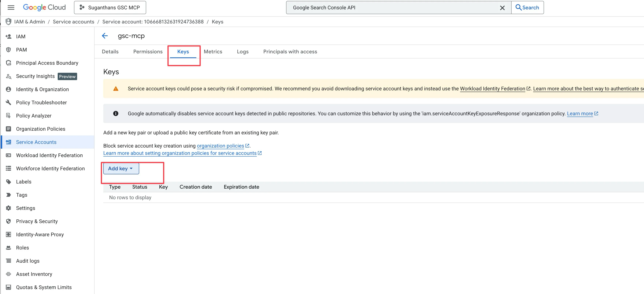Viewport: 644px width, 294px height.
Task: Open the Workload Identity Federation link in warning
Action: (x=492, y=89)
